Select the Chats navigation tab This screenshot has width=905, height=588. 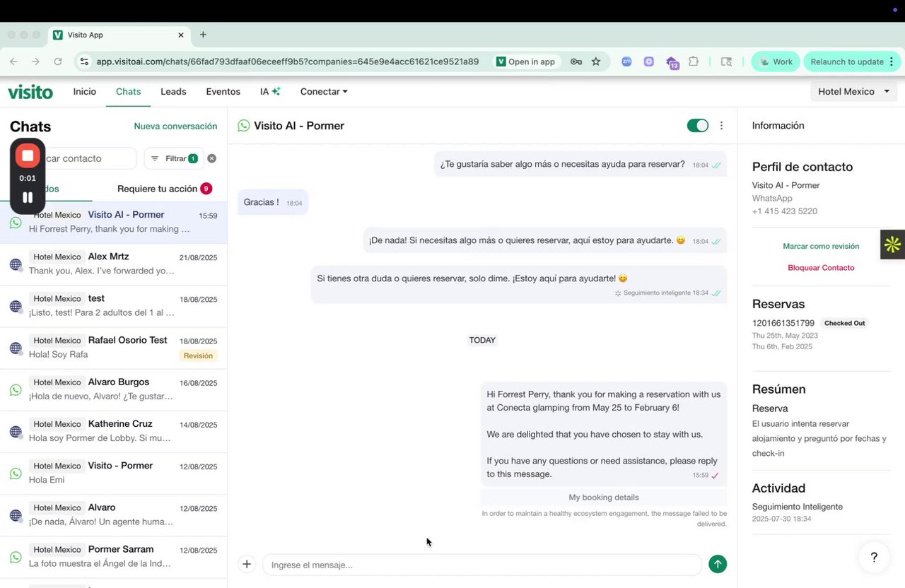pyautogui.click(x=128, y=92)
